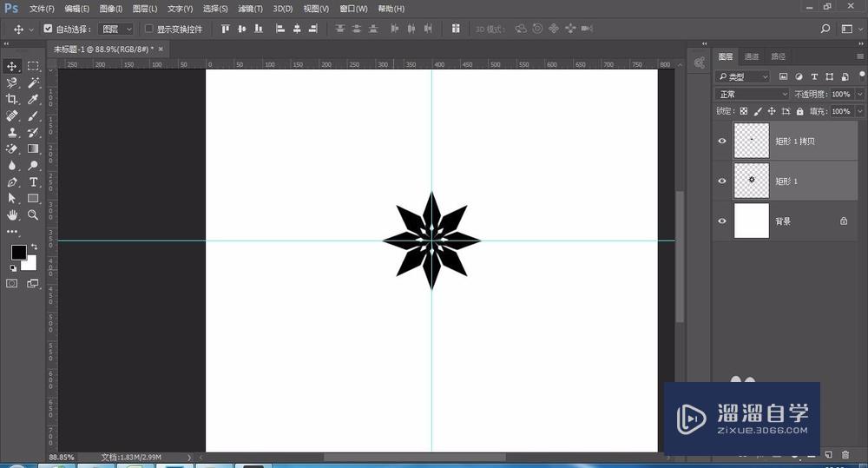Filter layers by adjustment layer icon

pos(799,76)
